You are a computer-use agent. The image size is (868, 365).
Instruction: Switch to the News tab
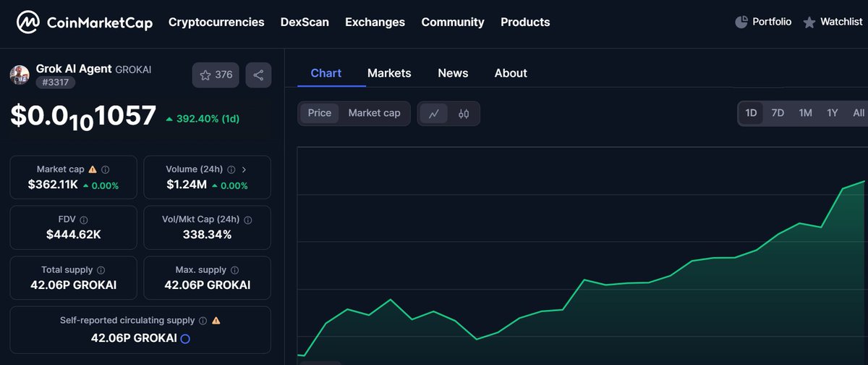(453, 73)
